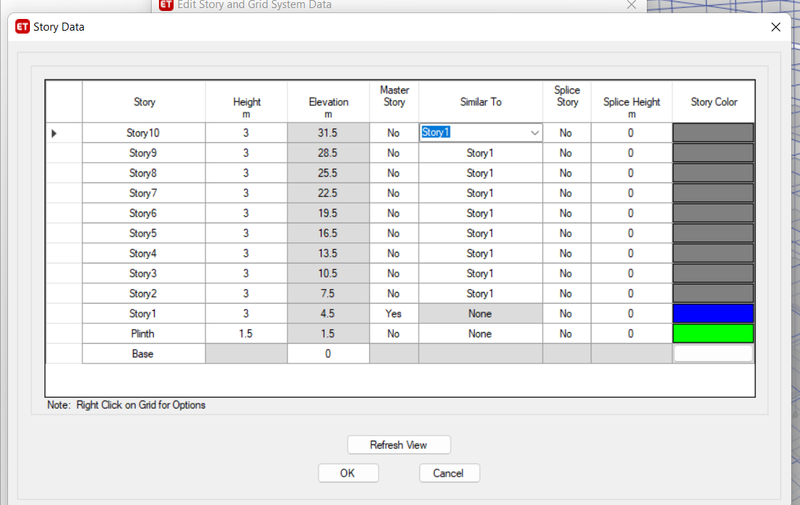Select the Story5 name cell
Image resolution: width=800 pixels, height=505 pixels.
[x=144, y=233]
